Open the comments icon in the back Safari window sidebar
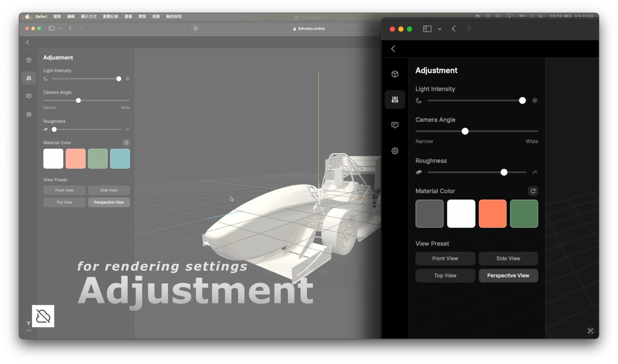 click(29, 96)
